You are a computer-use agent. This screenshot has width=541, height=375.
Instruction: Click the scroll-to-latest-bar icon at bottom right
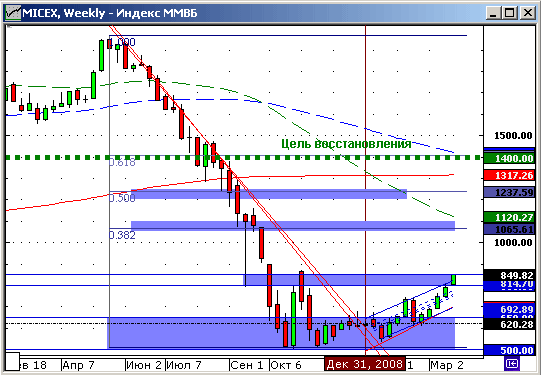click(x=511, y=364)
